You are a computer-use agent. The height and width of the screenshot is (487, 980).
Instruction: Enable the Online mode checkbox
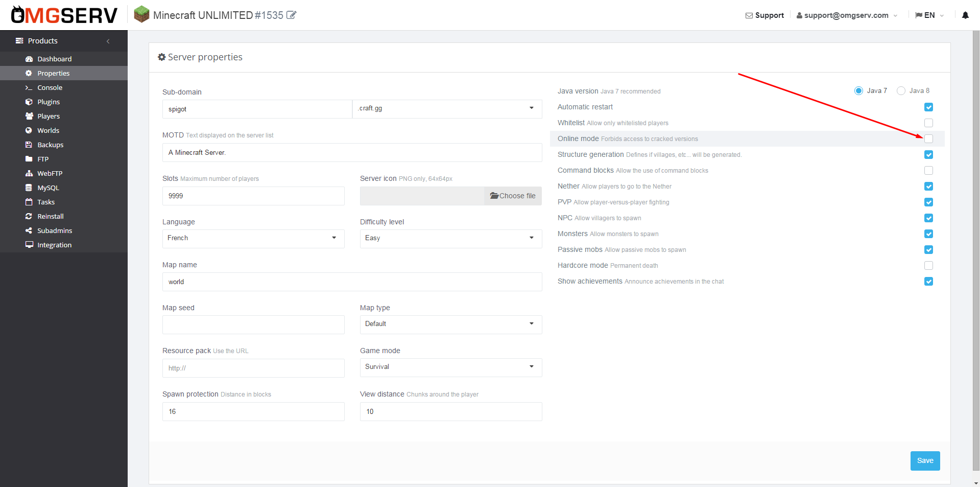(928, 138)
